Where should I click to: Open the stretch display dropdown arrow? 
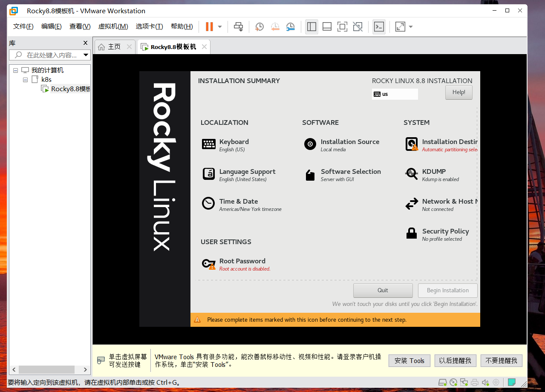click(x=411, y=26)
